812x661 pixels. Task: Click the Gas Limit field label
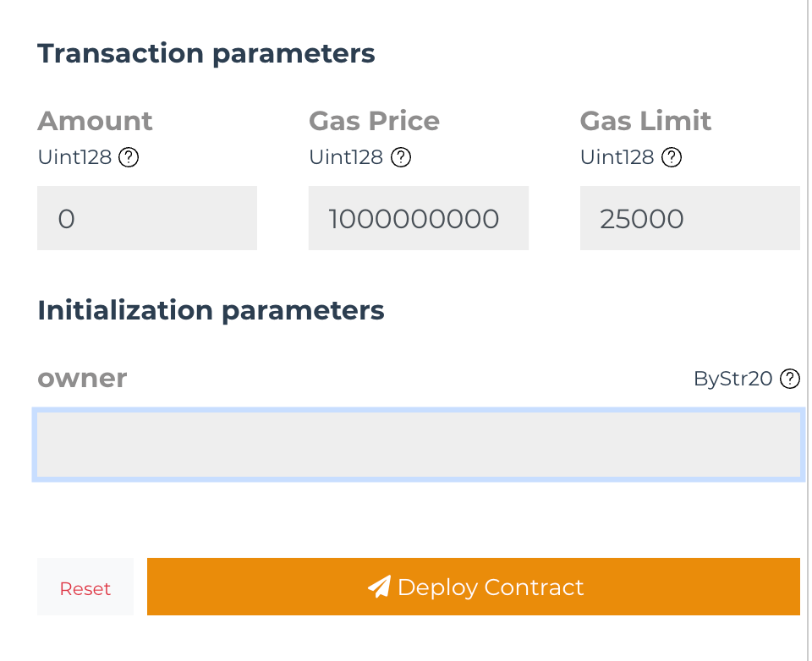click(645, 121)
